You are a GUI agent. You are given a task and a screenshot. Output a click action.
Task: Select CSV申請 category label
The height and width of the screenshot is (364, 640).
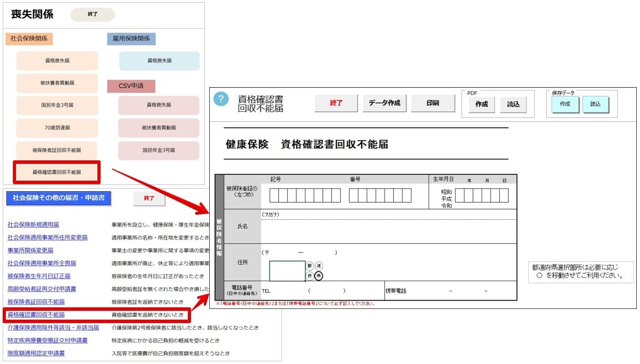tap(131, 86)
